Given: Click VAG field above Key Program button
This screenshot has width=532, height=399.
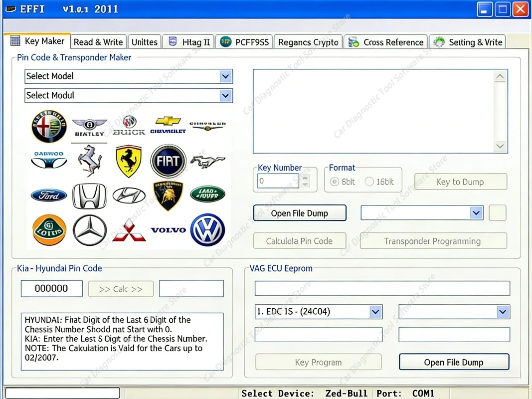Looking at the screenshot, I should click(319, 335).
